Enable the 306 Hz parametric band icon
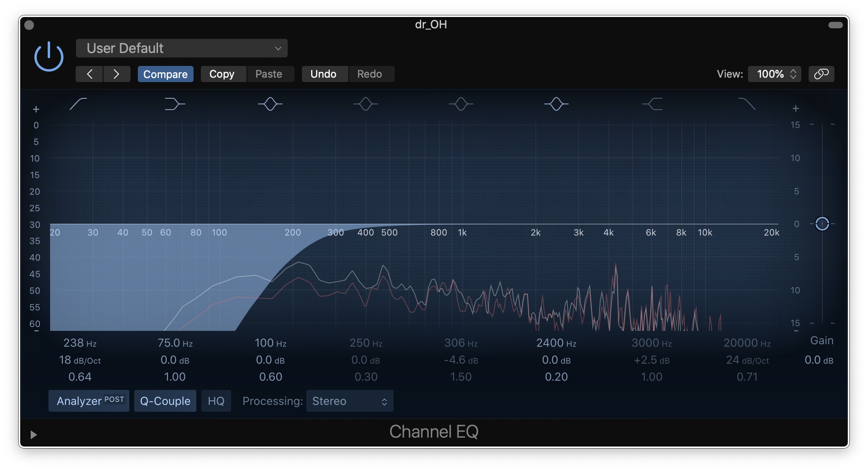The height and width of the screenshot is (470, 868). pos(461,104)
